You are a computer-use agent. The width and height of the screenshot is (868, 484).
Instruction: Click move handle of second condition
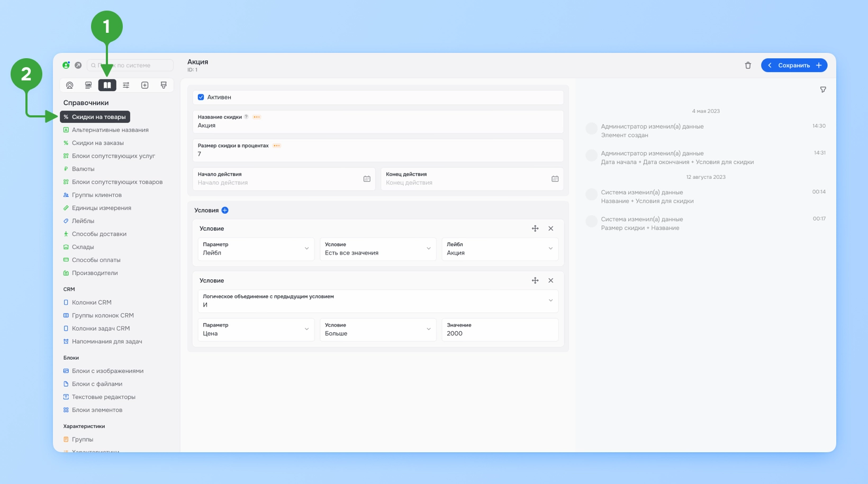535,281
